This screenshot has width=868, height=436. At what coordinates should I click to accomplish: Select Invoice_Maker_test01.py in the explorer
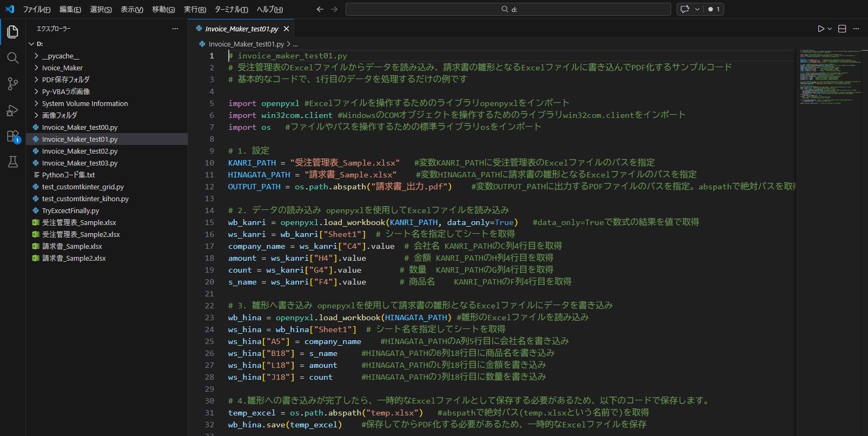pos(79,139)
